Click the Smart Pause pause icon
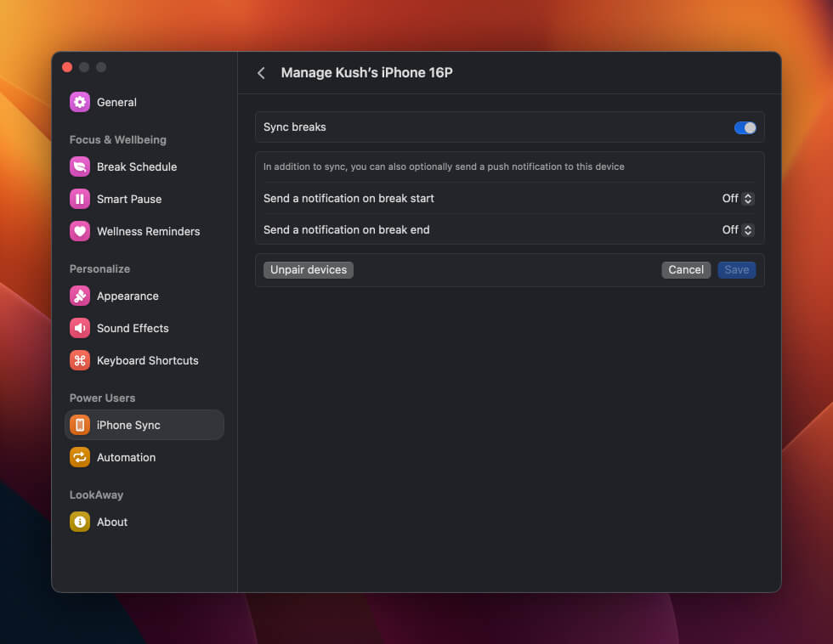Viewport: 833px width, 644px height. (79, 199)
